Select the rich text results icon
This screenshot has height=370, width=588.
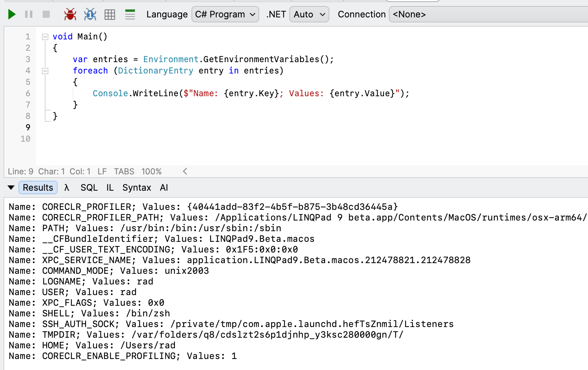coord(130,15)
